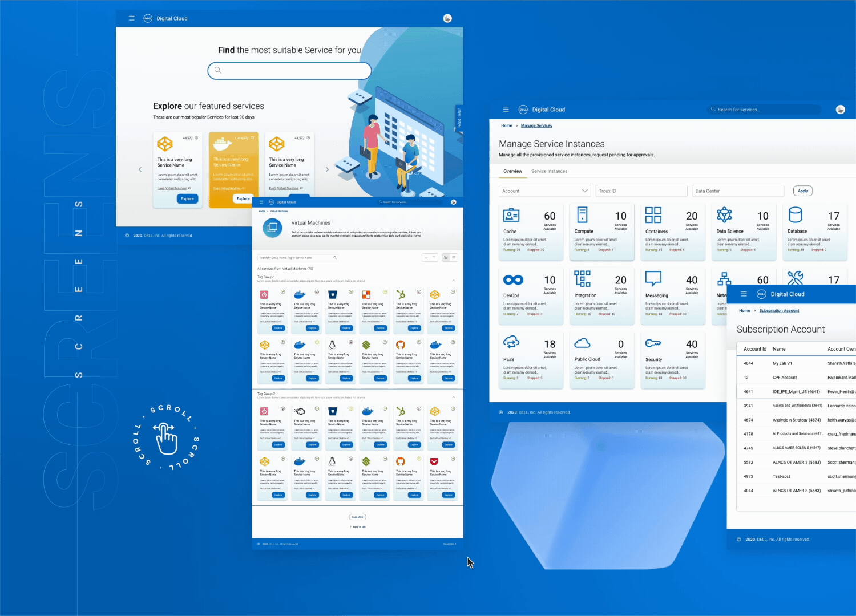Select the Test-acct row
Image resolution: width=856 pixels, height=616 pixels.
(797, 476)
